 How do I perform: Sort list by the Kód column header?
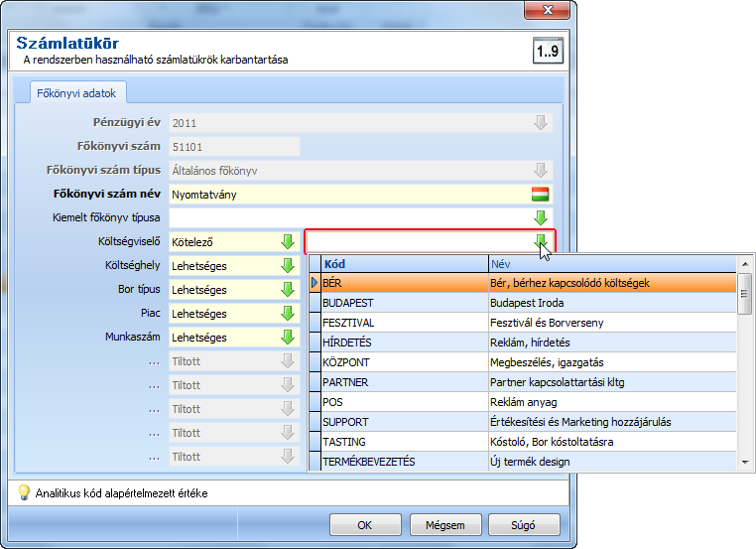[405, 264]
